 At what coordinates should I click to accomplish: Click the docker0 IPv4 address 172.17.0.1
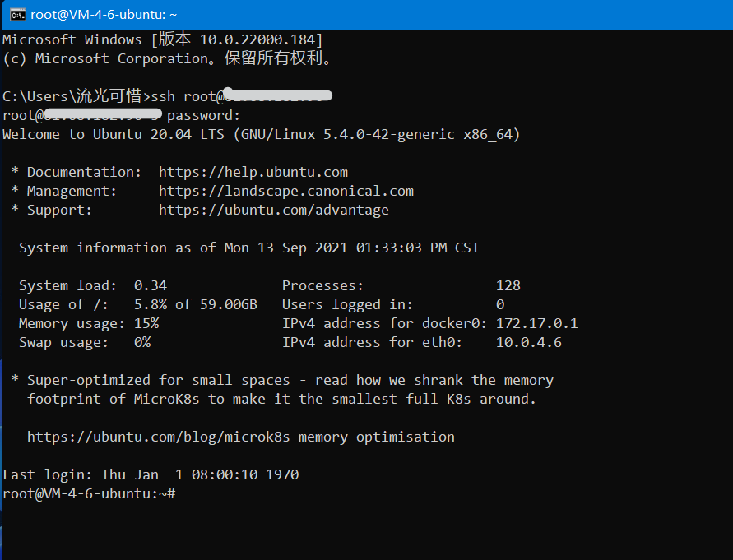click(x=537, y=322)
